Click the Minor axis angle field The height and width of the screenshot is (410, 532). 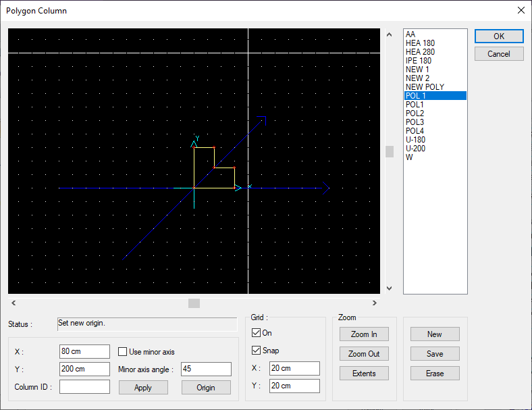(x=206, y=369)
